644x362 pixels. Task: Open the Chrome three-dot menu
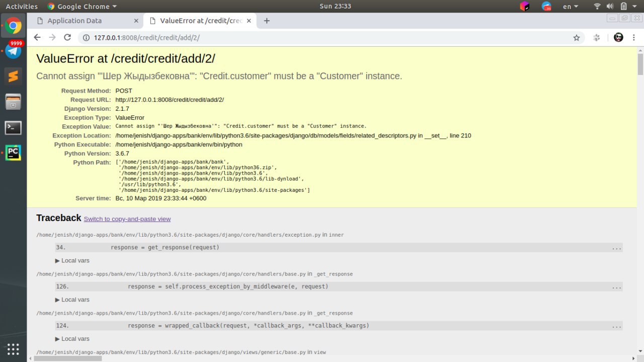(633, 37)
